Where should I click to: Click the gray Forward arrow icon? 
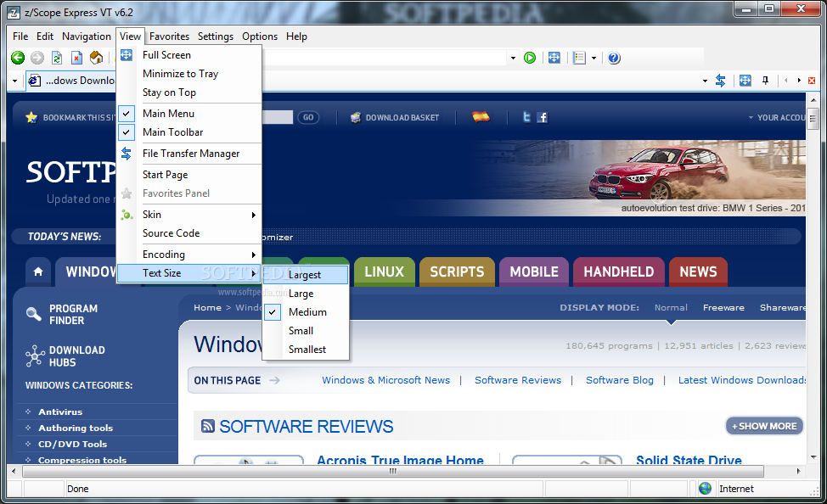(x=37, y=58)
